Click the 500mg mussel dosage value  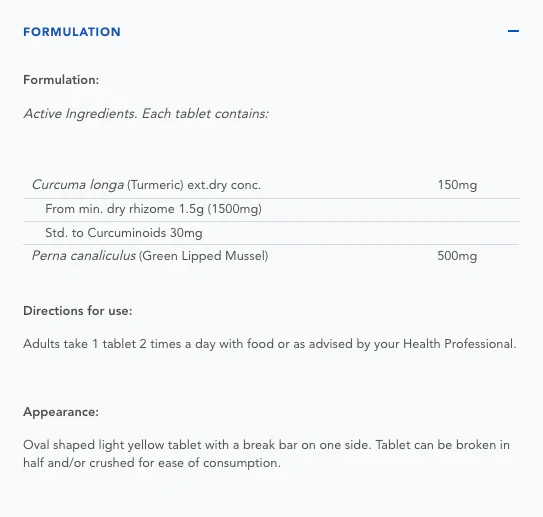click(457, 256)
